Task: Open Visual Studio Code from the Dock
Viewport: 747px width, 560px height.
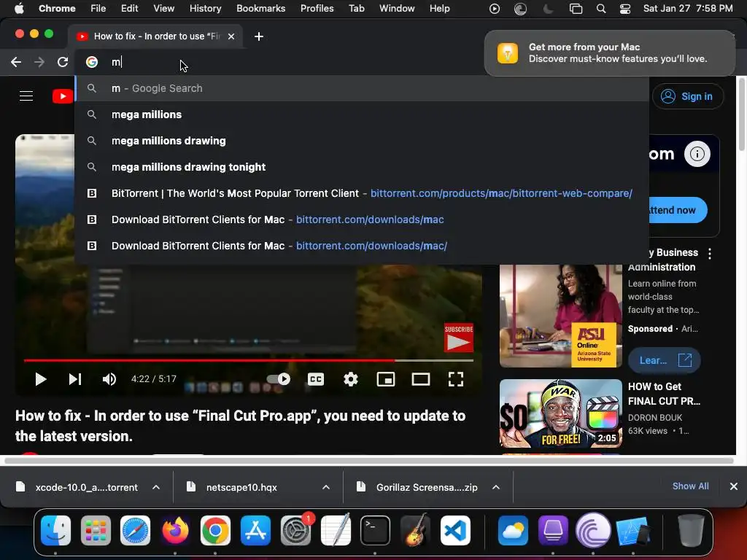Action: 455,531
